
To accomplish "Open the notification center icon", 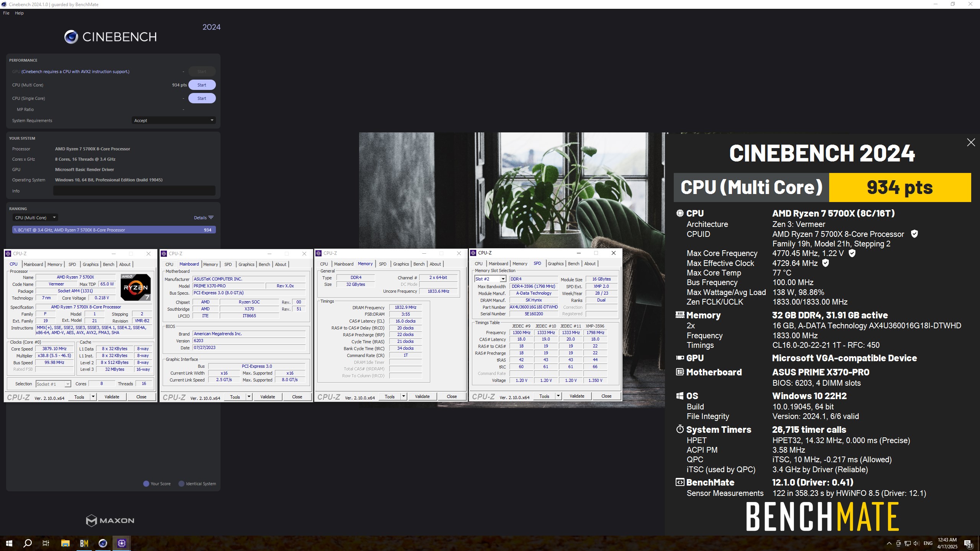I will [x=969, y=543].
